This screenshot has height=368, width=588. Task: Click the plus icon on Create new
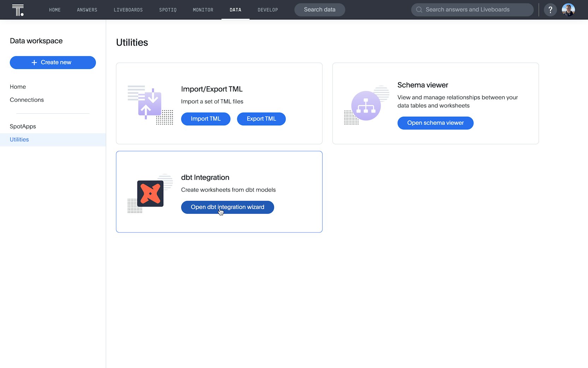[x=34, y=62]
